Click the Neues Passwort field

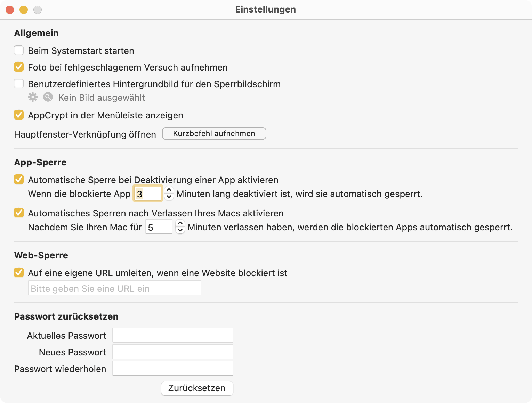coord(173,352)
